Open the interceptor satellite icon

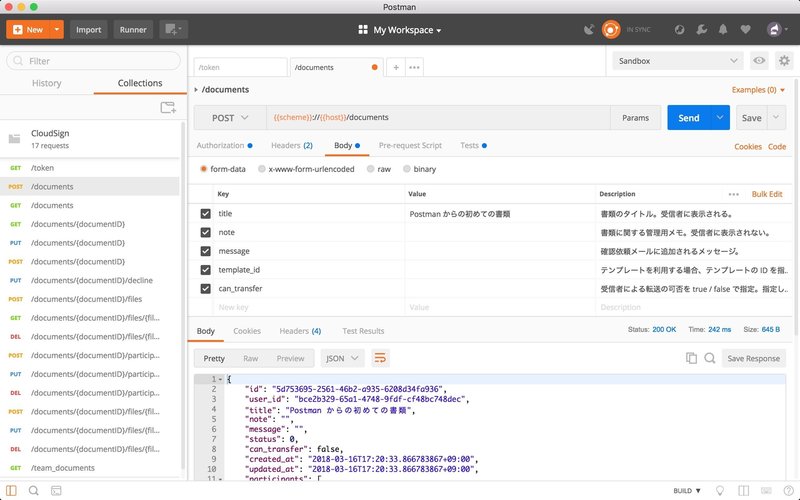pyautogui.click(x=589, y=30)
